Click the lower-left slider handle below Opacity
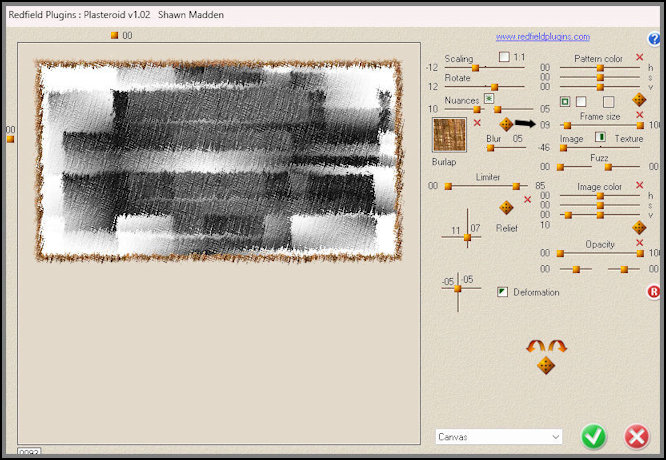The height and width of the screenshot is (460, 666). 576,269
